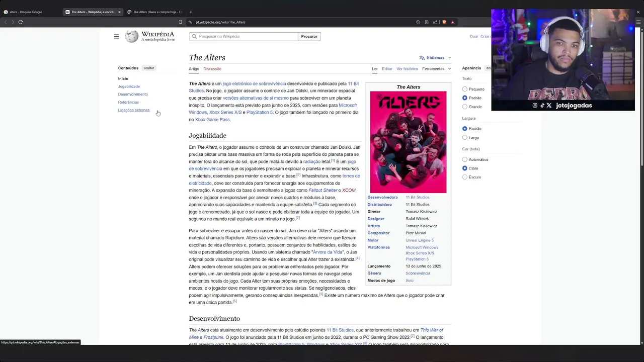644x362 pixels.
Task: Click Brave Rewards triangle icon
Action: 452,22
